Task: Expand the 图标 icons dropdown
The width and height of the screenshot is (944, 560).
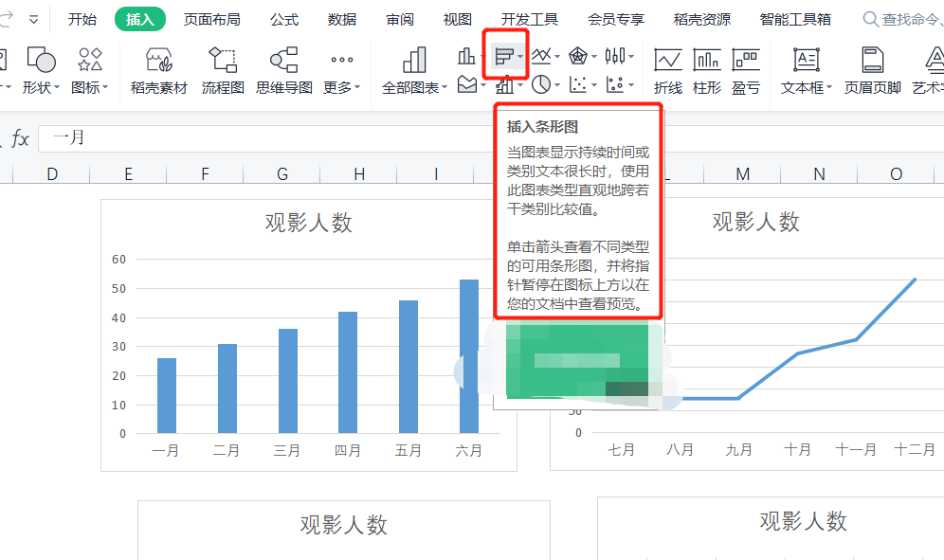Action: [105, 87]
